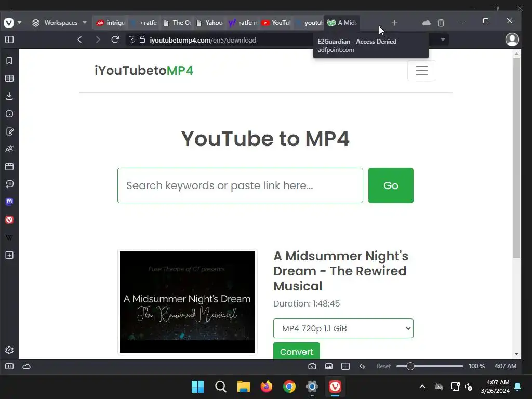Capture page with camera icon
The width and height of the screenshot is (532, 399).
tap(312, 366)
